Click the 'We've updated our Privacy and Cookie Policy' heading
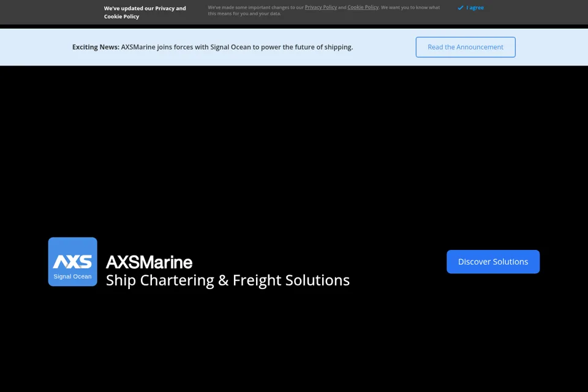Screen dimensions: 588x392 [x=145, y=12]
